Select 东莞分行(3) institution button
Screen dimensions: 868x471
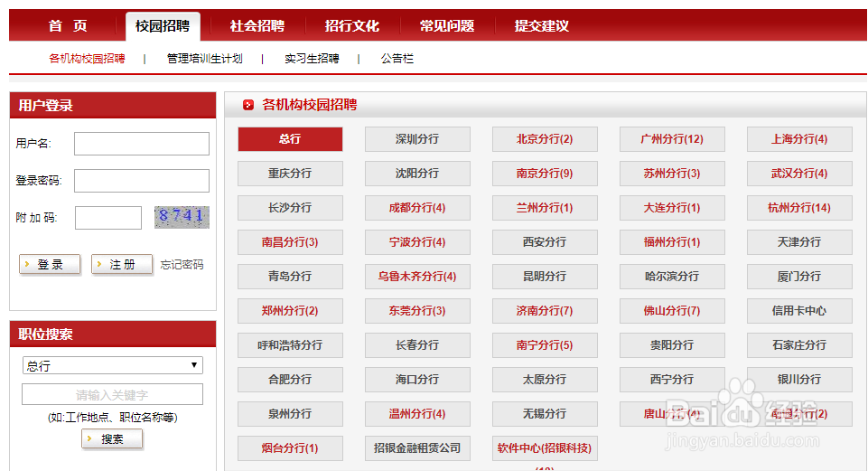click(x=417, y=311)
